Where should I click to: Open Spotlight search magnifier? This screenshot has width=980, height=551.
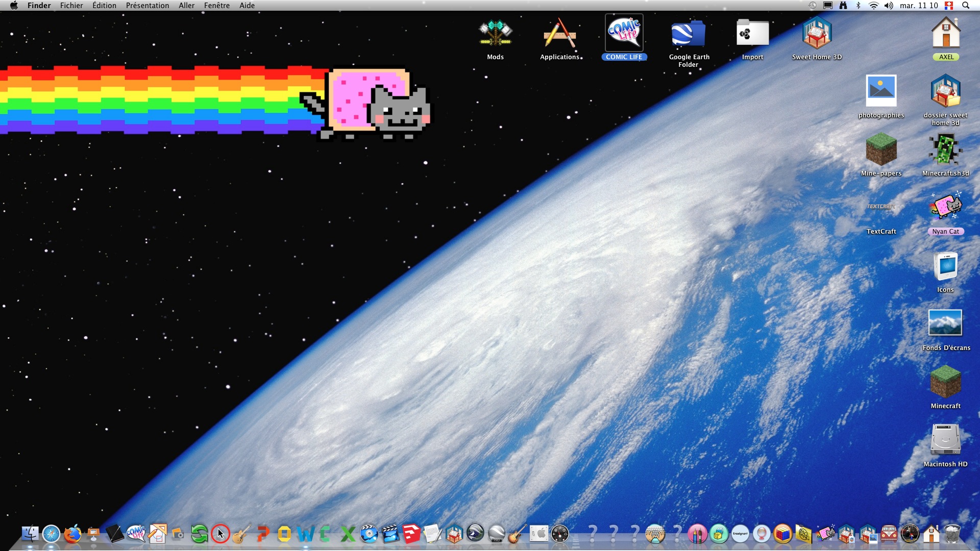click(966, 6)
